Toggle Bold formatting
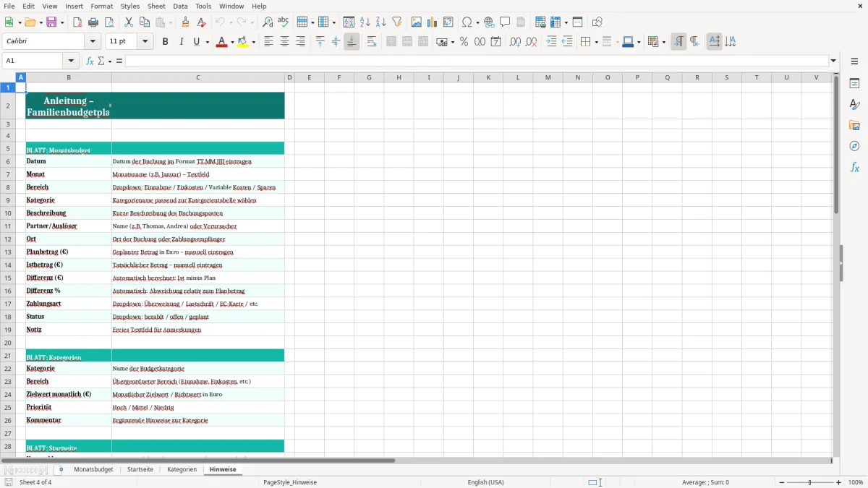 pyautogui.click(x=166, y=42)
